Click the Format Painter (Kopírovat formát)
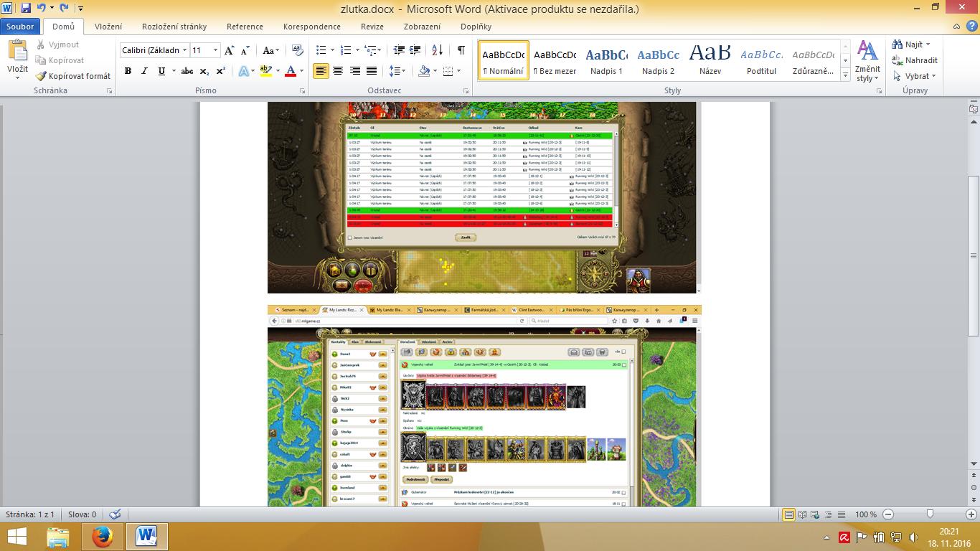980x551 pixels. 73,76
